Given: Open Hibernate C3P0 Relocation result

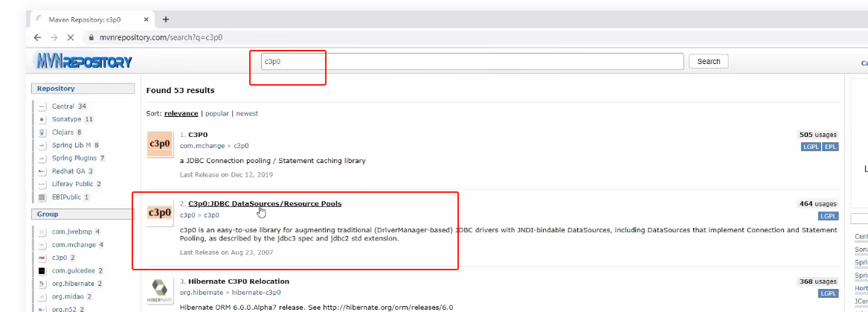Looking at the screenshot, I should pos(239,281).
